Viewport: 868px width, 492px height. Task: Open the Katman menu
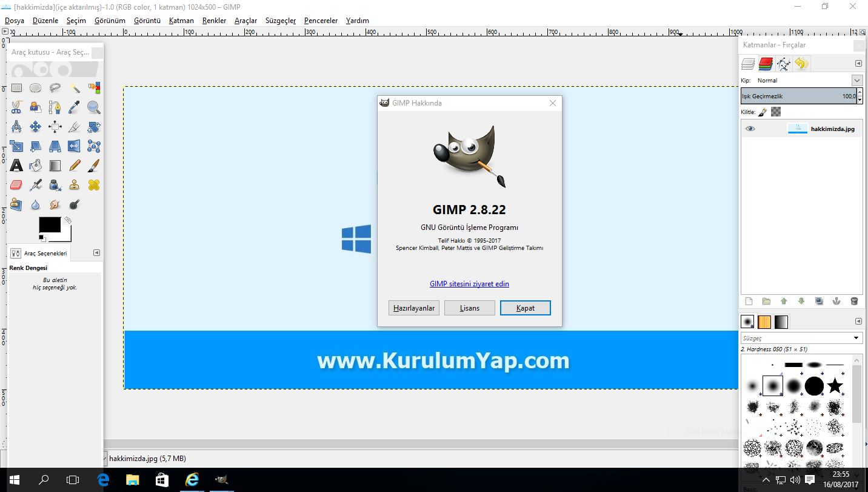pos(181,21)
